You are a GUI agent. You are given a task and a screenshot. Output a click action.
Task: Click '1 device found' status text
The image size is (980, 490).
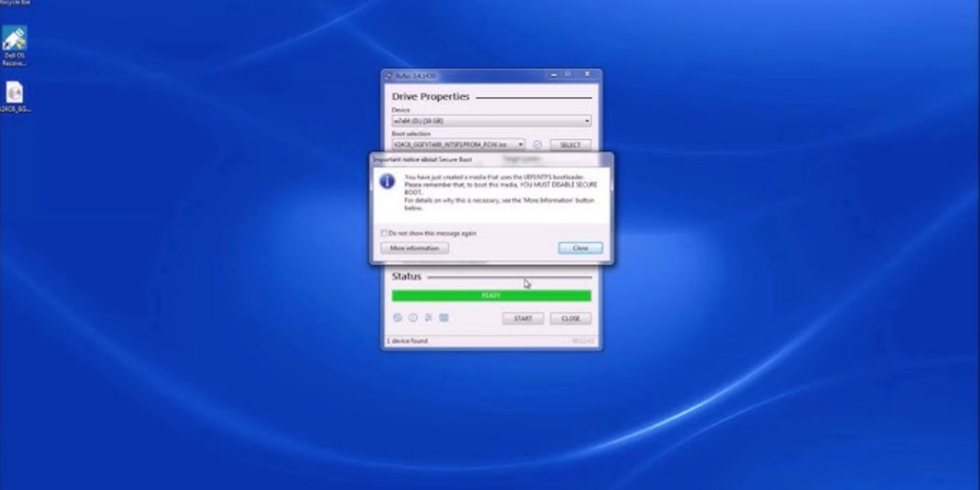tap(407, 342)
